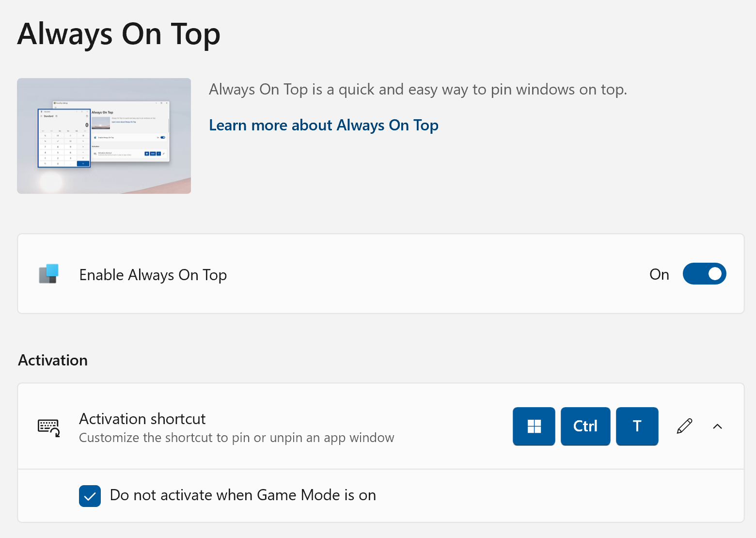Click the quick and easy way description text

point(418,90)
